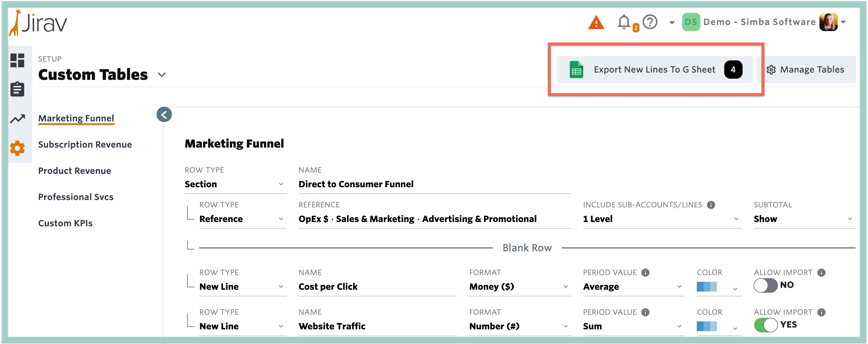
Task: Open Subtotal Show dropdown
Action: [x=804, y=219]
